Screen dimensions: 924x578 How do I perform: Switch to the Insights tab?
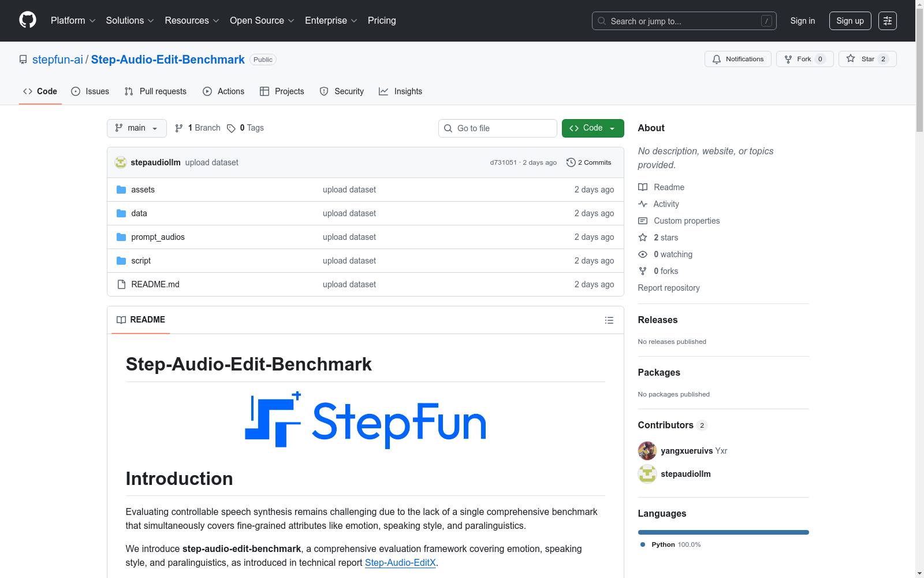pos(401,91)
